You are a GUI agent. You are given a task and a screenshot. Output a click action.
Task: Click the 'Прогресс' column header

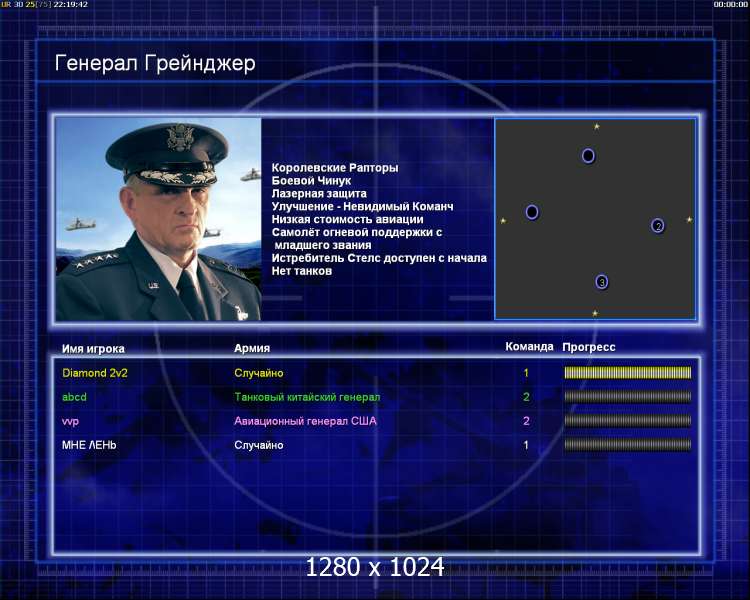pyautogui.click(x=589, y=347)
